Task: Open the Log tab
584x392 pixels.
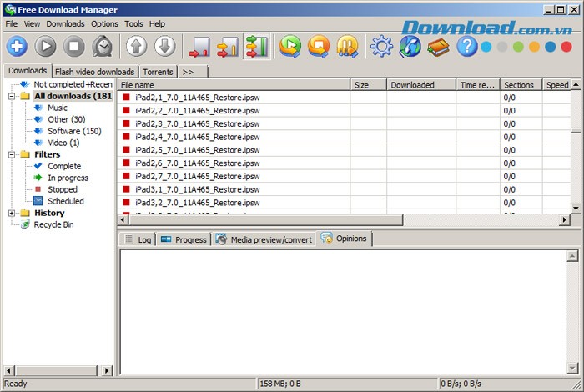Action: pos(138,239)
